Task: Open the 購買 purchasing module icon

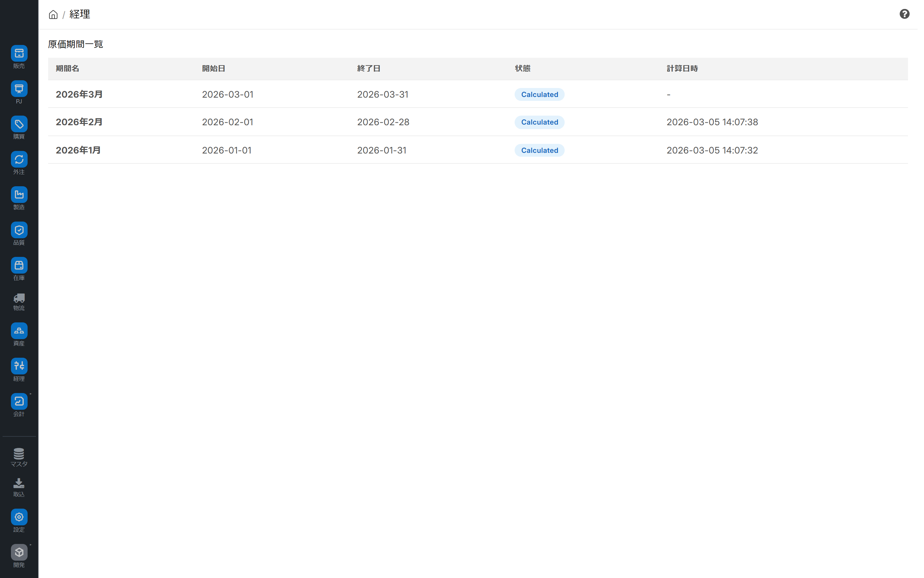Action: point(19,124)
